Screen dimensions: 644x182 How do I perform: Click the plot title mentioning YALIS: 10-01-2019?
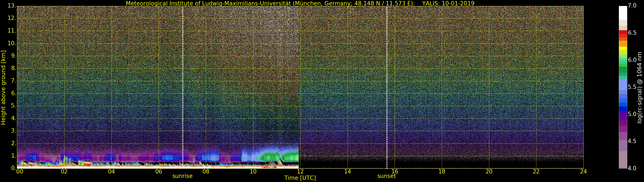pos(300,3)
